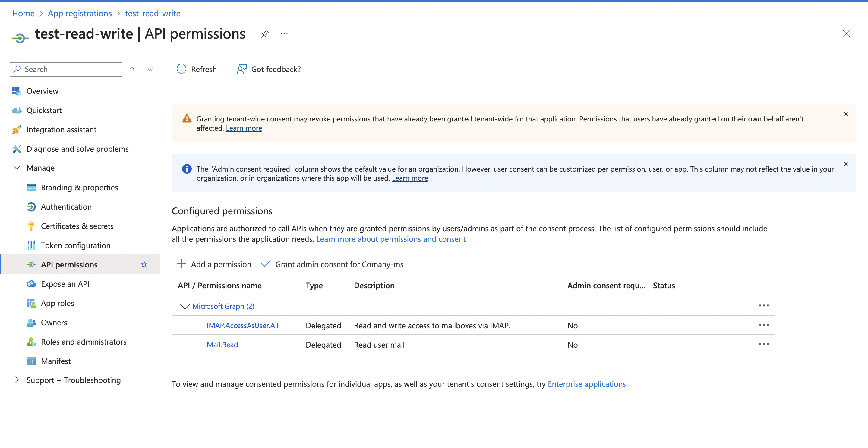Go to the Authentication page
The height and width of the screenshot is (448, 868).
click(66, 207)
